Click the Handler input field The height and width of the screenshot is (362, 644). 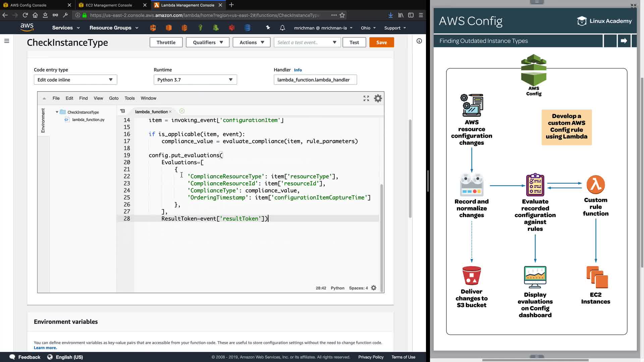[x=315, y=80]
